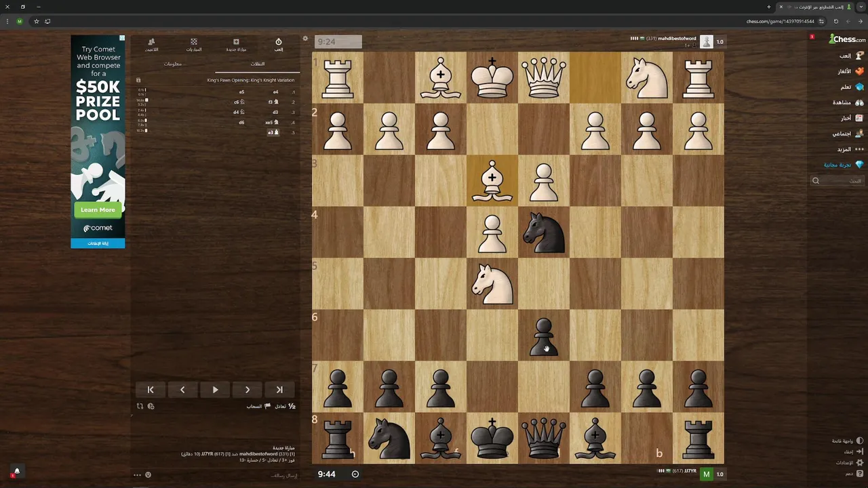Screen dimensions: 868x488
Task: Click the free trial diamond (تجربة مجانية) link
Action: pyautogui.click(x=844, y=165)
